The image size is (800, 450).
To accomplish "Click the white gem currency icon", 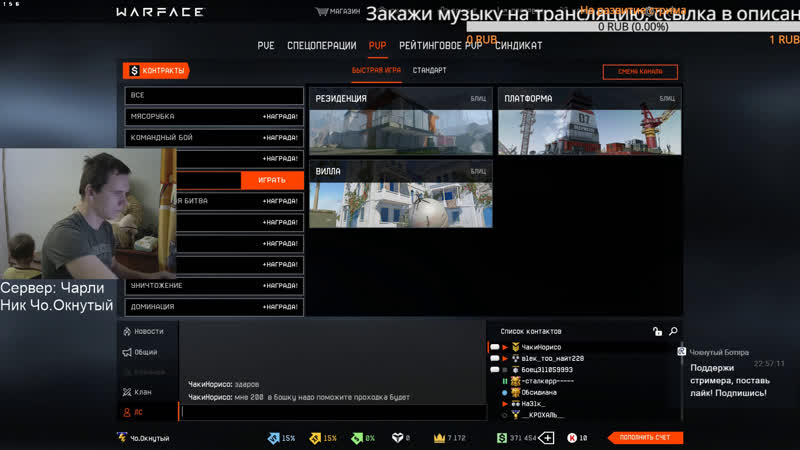I will pyautogui.click(x=397, y=438).
